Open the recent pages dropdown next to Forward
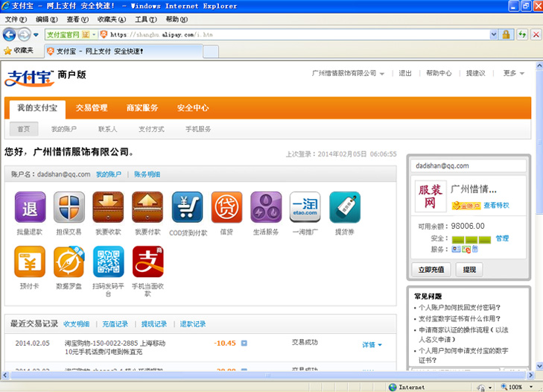Viewport: 543px width, 392px height. click(36, 35)
